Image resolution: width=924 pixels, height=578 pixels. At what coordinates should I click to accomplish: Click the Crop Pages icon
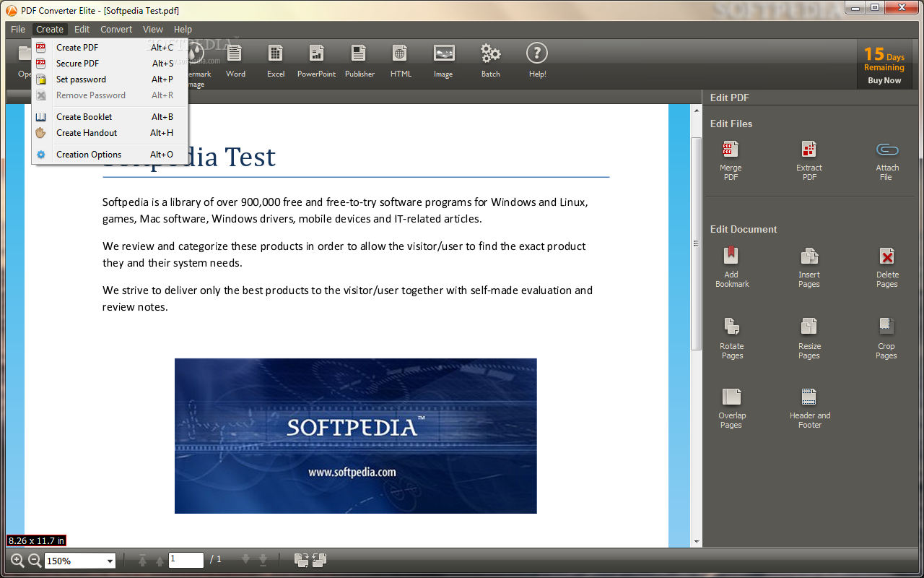pyautogui.click(x=886, y=327)
